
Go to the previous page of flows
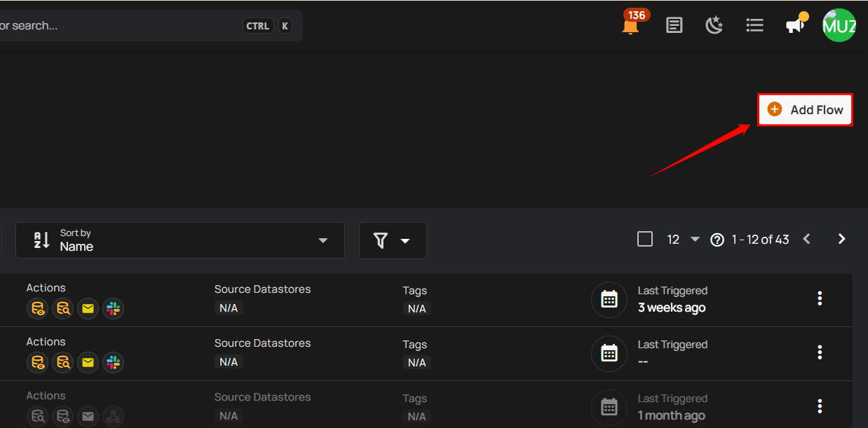pyautogui.click(x=806, y=240)
